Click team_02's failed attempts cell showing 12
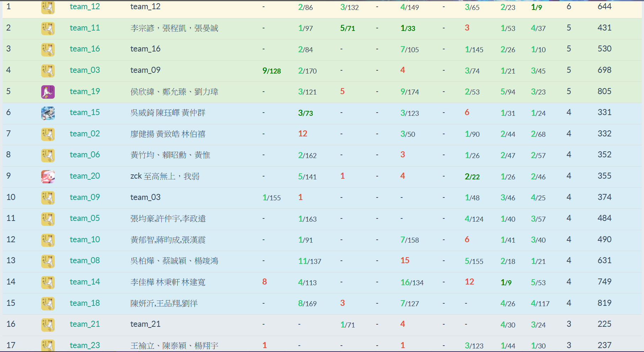 (303, 134)
